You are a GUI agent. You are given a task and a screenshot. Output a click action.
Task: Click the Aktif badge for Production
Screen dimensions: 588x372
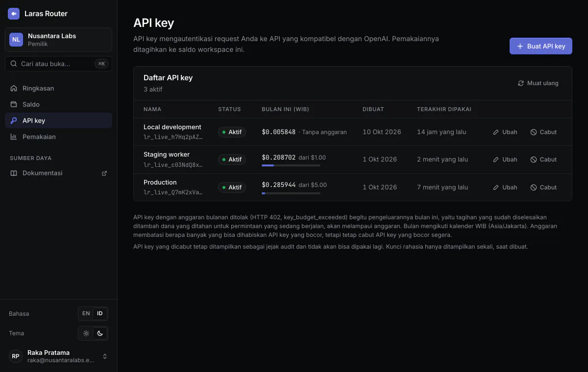[232, 187]
